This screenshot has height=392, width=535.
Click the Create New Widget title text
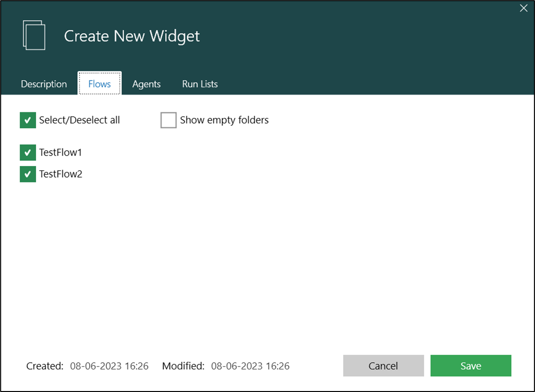pyautogui.click(x=132, y=36)
